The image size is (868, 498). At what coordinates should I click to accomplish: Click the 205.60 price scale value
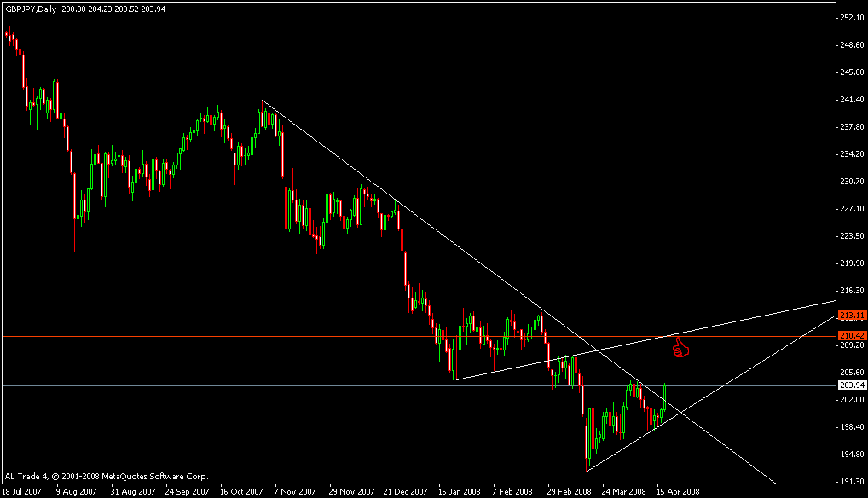pos(852,373)
